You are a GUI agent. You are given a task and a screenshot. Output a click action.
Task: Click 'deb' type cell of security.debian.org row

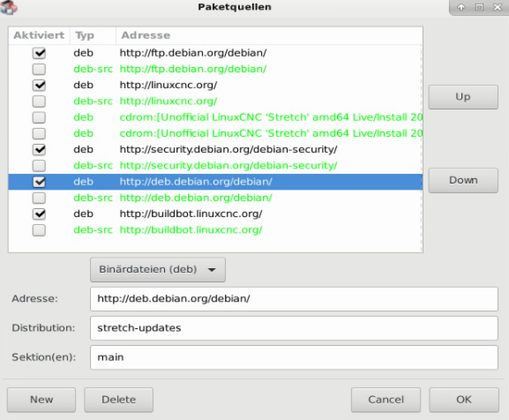(x=83, y=149)
